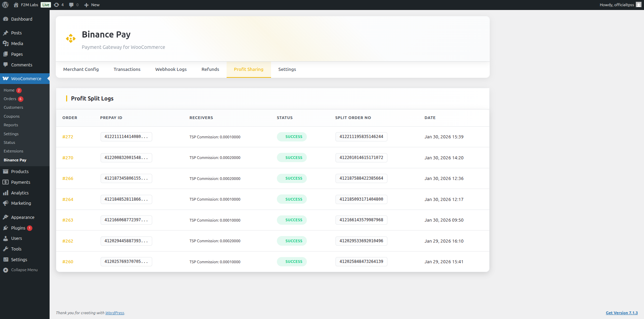
Task: Click the Binance Pay diamond logo
Action: click(x=71, y=38)
